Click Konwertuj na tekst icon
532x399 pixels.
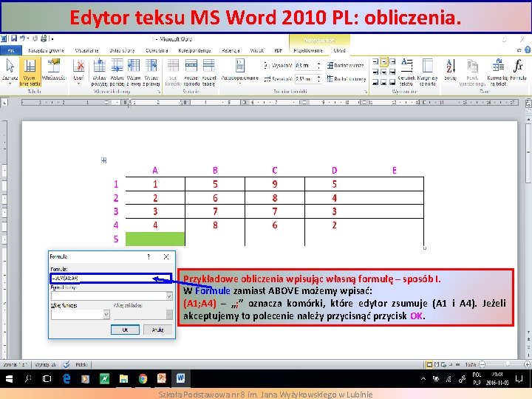point(498,66)
